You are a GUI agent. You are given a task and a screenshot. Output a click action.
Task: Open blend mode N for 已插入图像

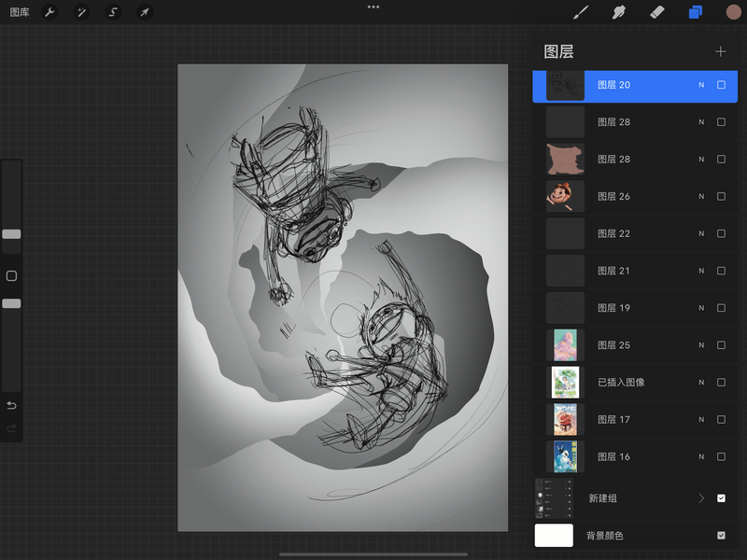point(701,382)
